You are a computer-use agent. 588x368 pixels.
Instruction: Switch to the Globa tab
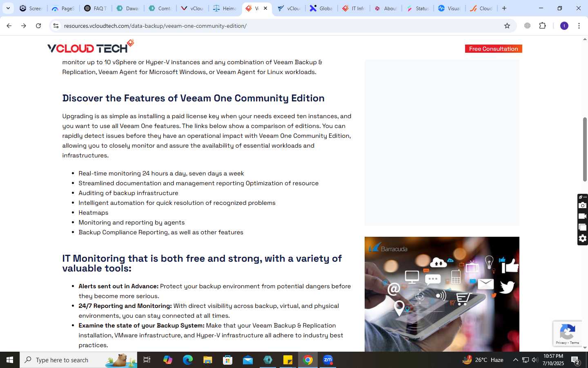(x=321, y=8)
